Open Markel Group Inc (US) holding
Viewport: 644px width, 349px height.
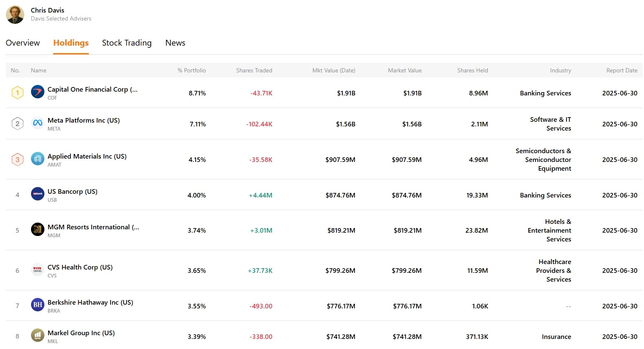click(81, 333)
